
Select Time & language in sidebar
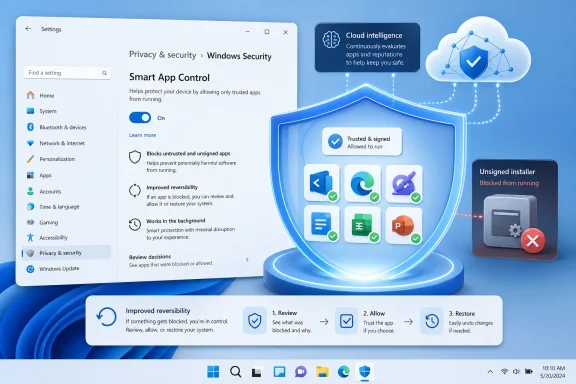pos(66,207)
